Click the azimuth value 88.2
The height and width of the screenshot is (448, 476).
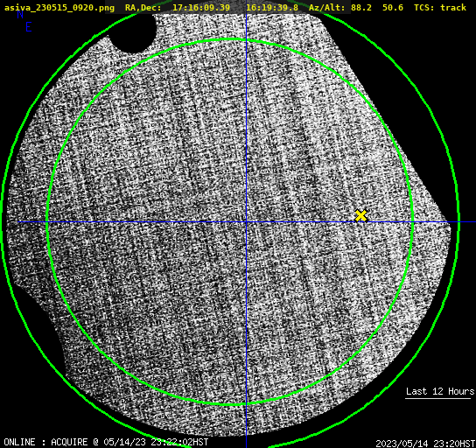point(361,7)
